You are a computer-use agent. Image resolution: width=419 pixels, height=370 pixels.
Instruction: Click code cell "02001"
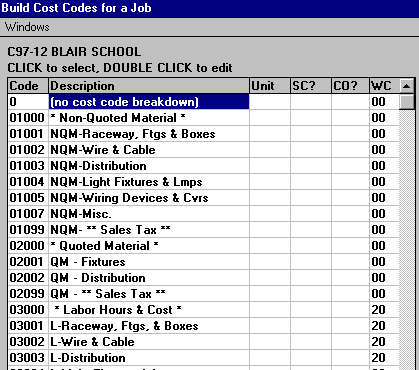[x=28, y=262]
